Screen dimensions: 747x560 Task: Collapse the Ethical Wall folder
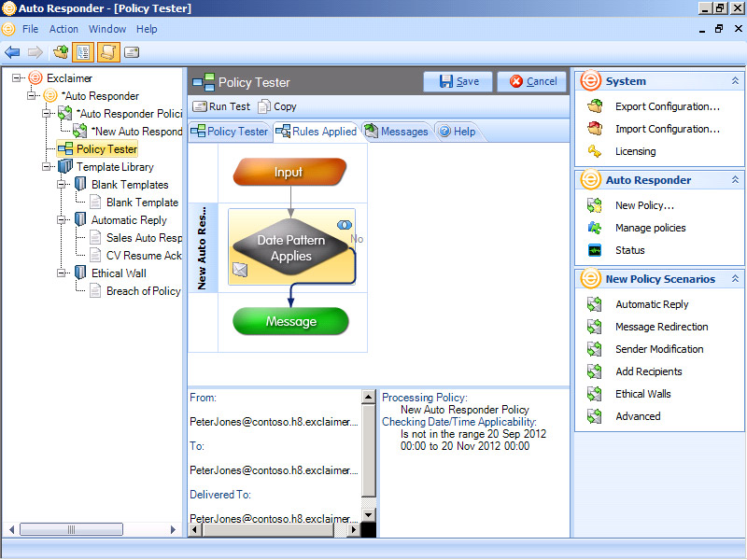[61, 273]
